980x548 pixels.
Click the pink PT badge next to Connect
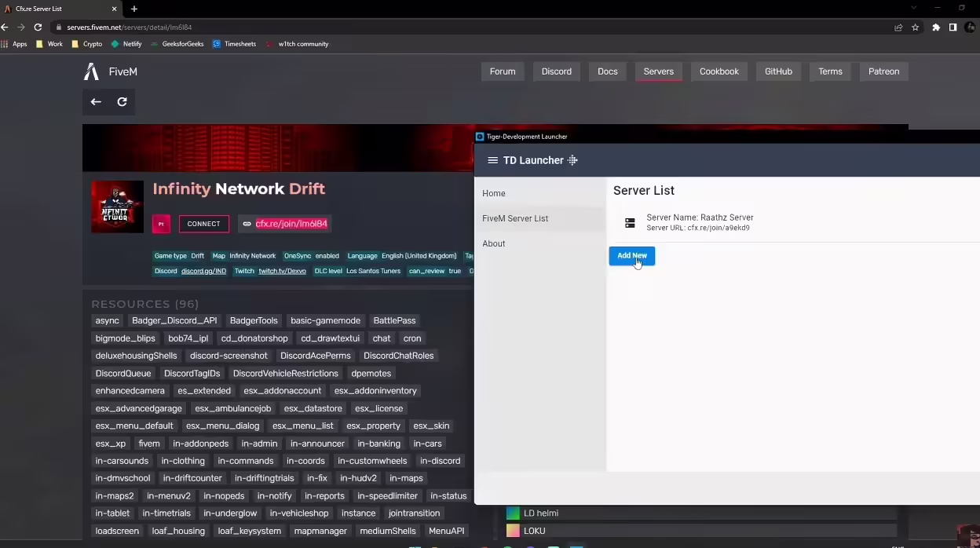pyautogui.click(x=161, y=224)
